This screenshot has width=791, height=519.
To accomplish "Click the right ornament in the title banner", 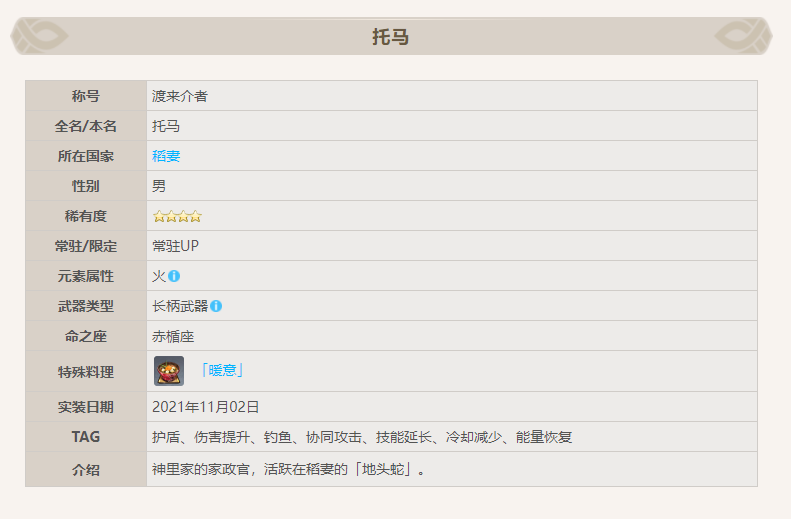I will 744,37.
